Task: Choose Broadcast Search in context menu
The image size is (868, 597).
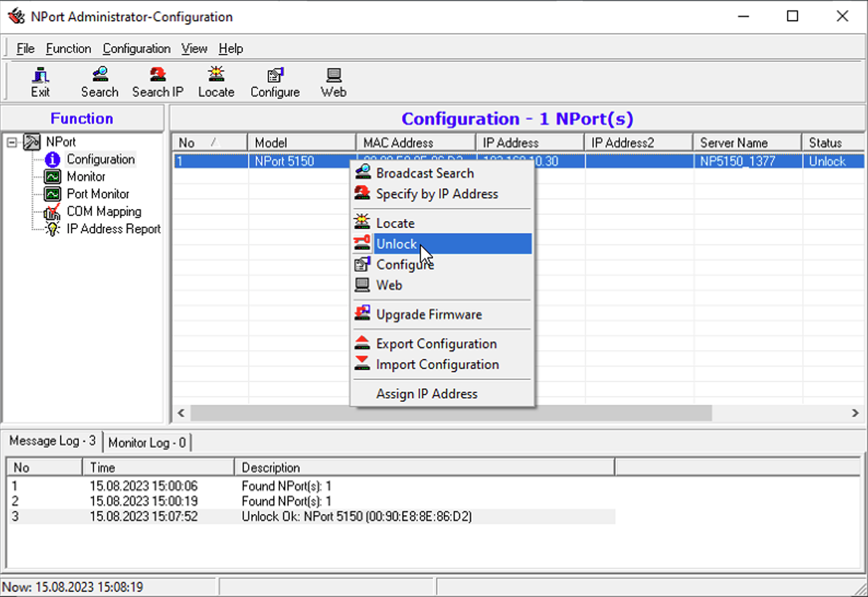Action: click(x=443, y=173)
